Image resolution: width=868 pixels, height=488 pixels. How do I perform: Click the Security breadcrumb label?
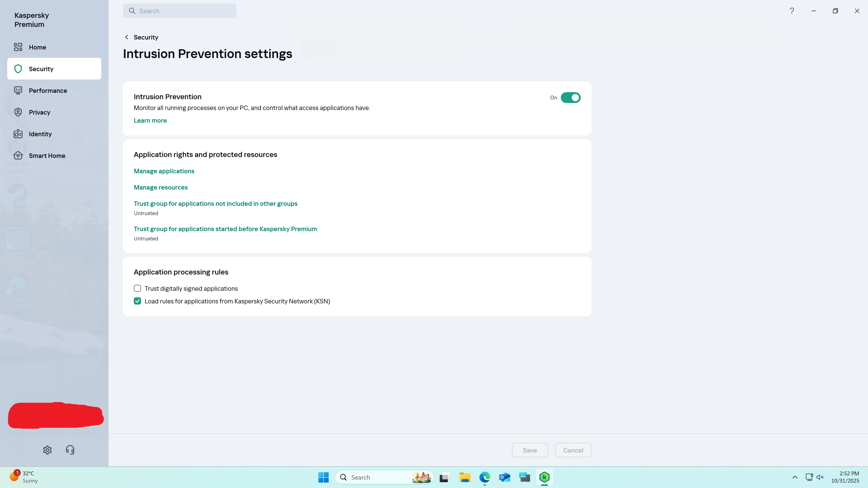(x=146, y=37)
